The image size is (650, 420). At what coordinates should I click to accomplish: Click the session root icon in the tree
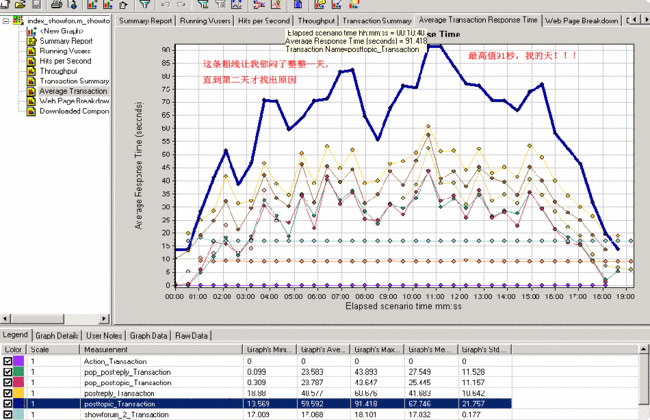18,20
